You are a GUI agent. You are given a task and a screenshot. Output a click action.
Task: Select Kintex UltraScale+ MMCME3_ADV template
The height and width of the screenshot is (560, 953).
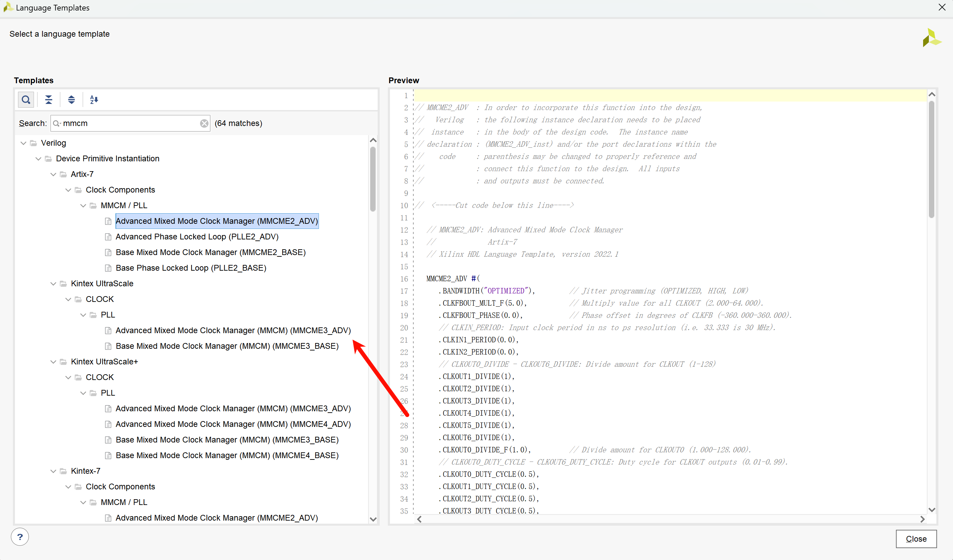tap(233, 409)
